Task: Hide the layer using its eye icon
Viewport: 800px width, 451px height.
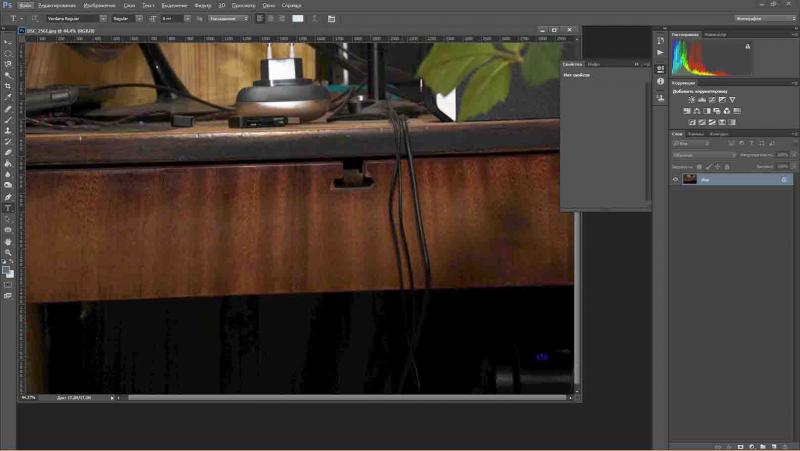Action: click(x=676, y=180)
